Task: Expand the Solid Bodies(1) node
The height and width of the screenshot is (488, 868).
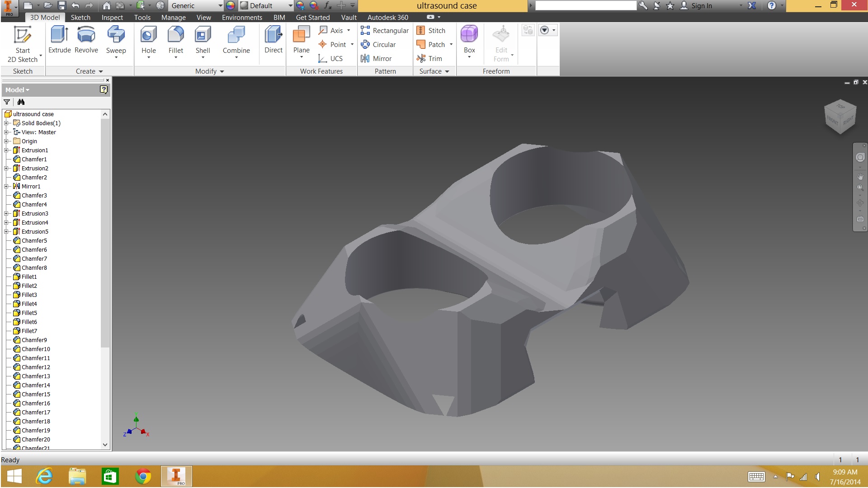Action: pos(6,123)
